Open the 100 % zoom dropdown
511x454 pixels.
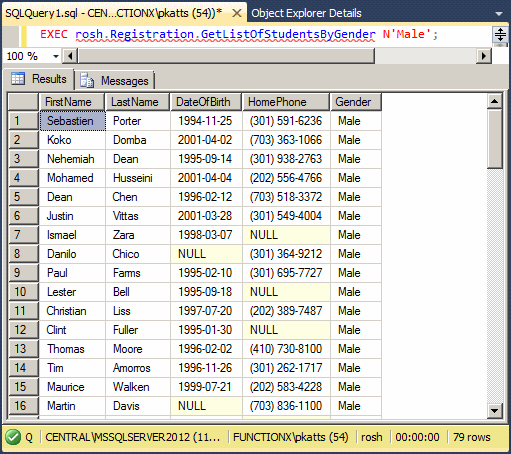[x=56, y=56]
